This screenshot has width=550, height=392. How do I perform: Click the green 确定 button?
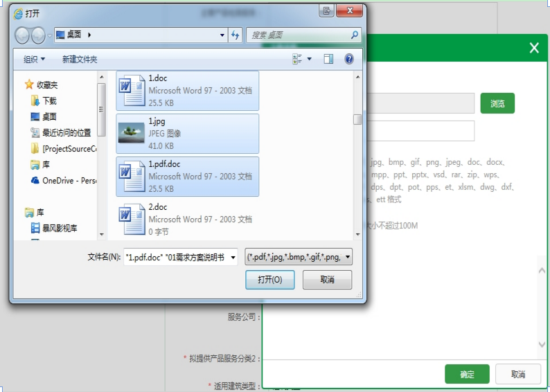click(x=467, y=374)
